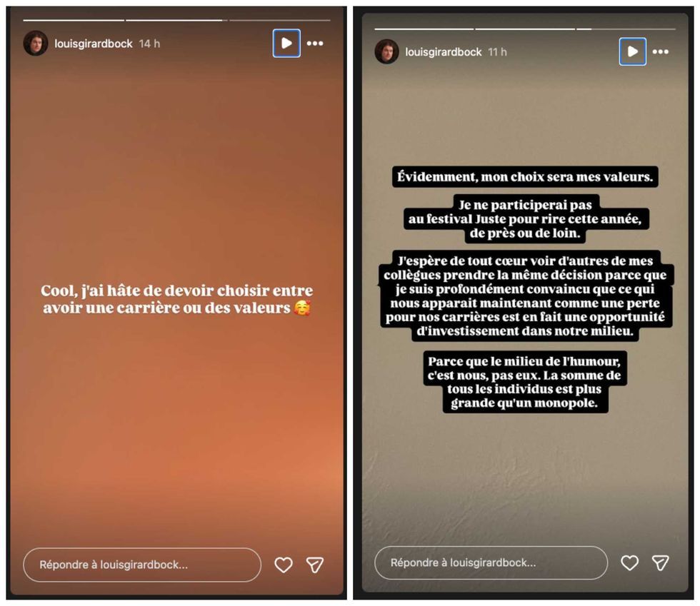Tap the 'Évidemment, mon choix' text block
This screenshot has height=606, width=700.
525,177
